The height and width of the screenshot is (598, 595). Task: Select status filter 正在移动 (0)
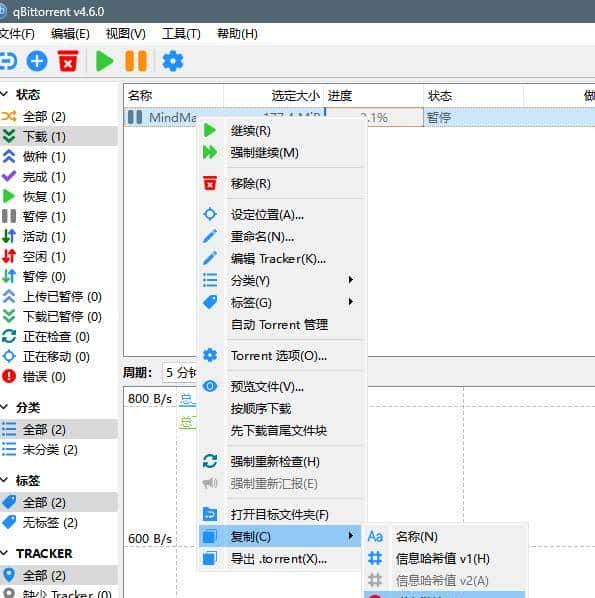coord(59,356)
